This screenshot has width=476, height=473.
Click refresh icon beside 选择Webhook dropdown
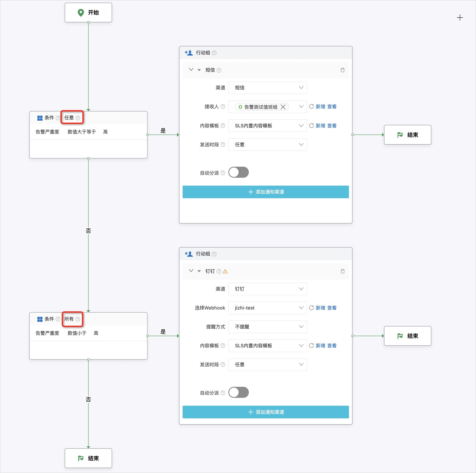click(311, 308)
